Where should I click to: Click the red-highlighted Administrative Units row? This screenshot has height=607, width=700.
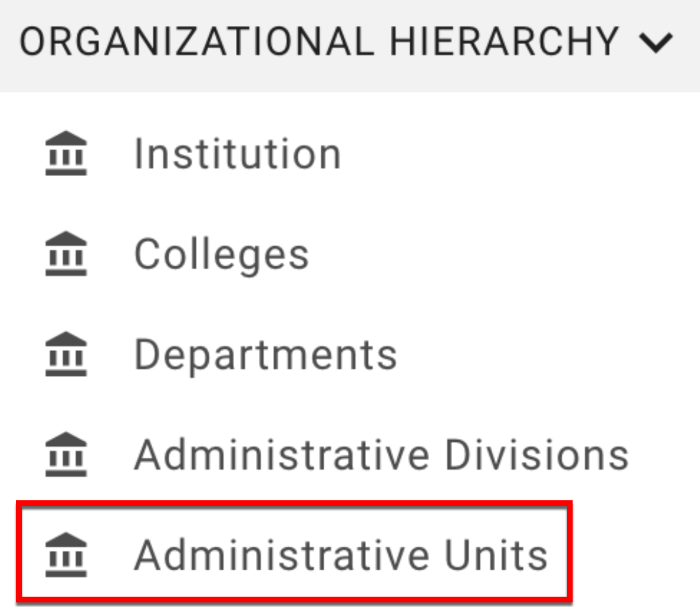(x=294, y=552)
